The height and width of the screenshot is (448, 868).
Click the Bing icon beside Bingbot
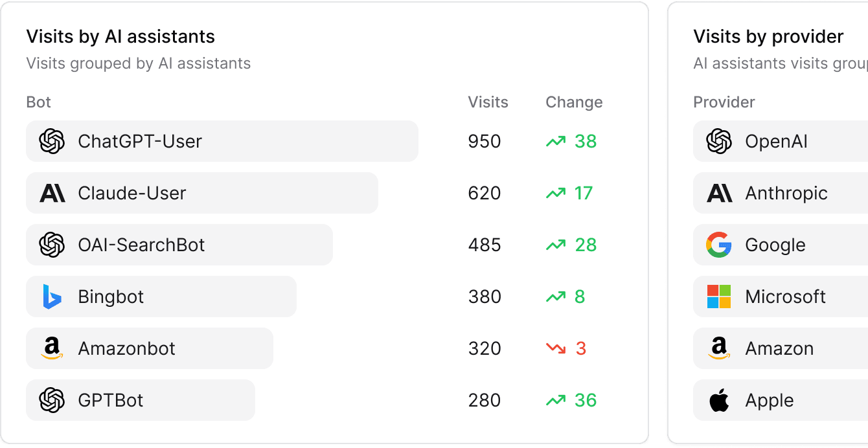(52, 297)
